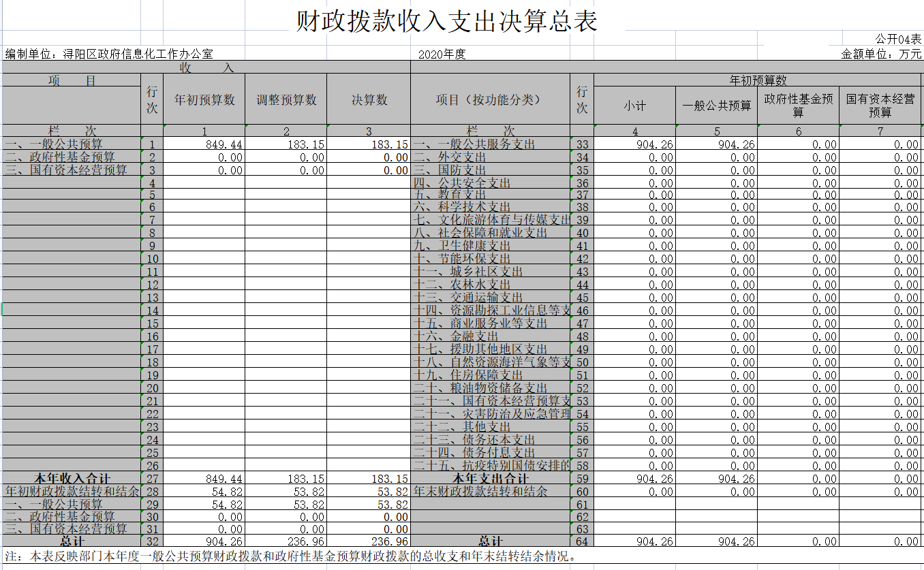The image size is (924, 570).
Task: Click the 小计 column header
Action: [634, 106]
